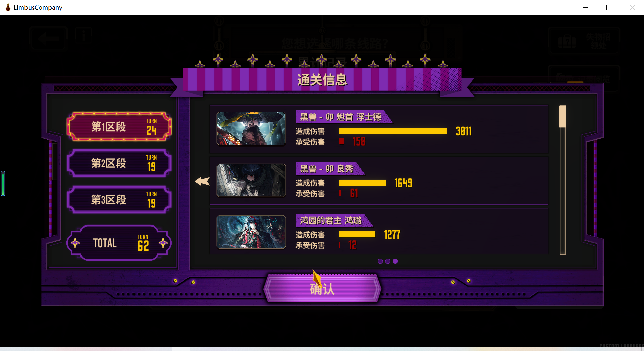Click the 确认 confirm button
Image resolution: width=644 pixels, height=351 pixels.
click(322, 288)
